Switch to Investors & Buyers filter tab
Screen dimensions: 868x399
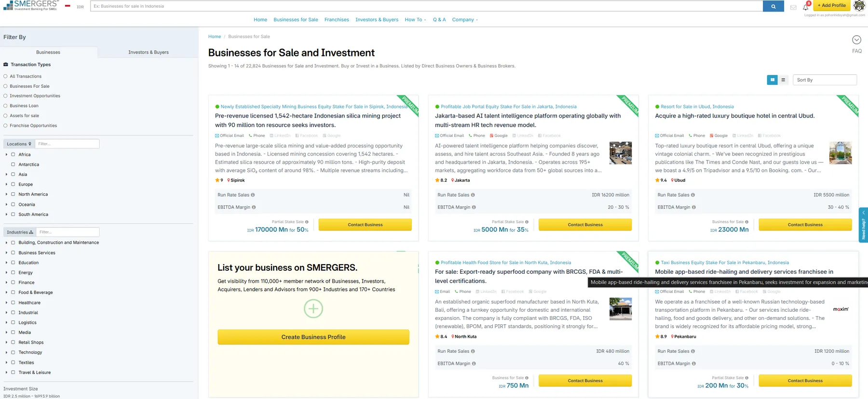click(148, 52)
